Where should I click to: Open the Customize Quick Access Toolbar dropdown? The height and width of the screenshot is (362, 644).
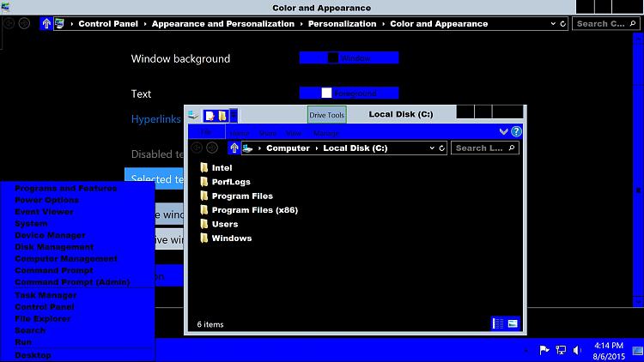click(233, 116)
